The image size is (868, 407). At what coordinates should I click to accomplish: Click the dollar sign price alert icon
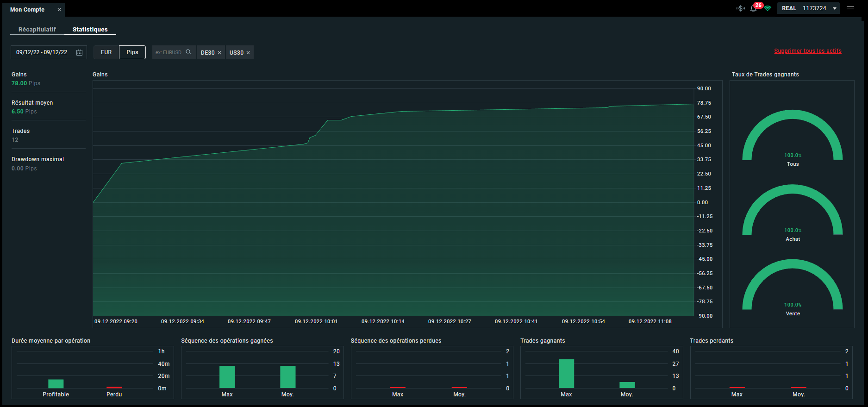(740, 8)
